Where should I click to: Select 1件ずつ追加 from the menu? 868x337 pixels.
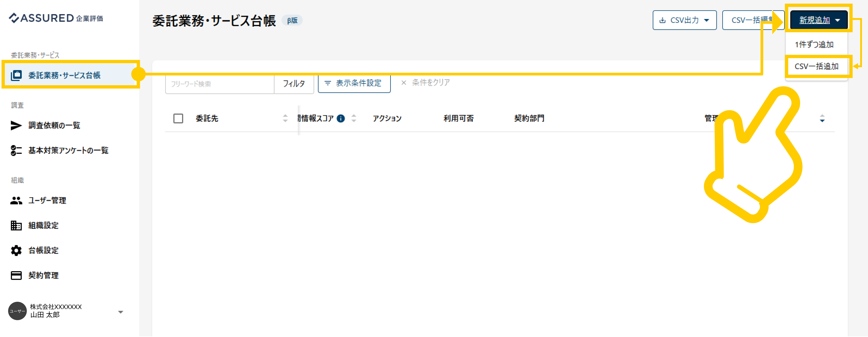click(817, 44)
